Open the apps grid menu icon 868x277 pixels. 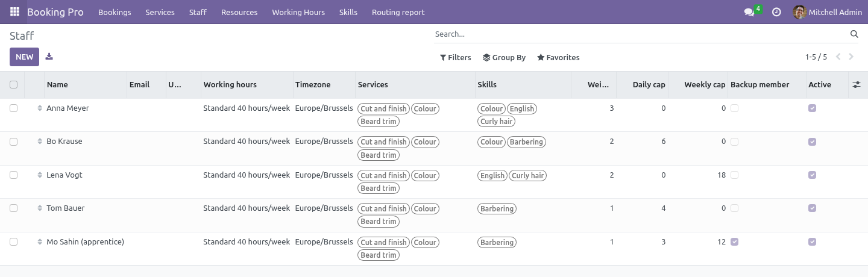tap(14, 12)
